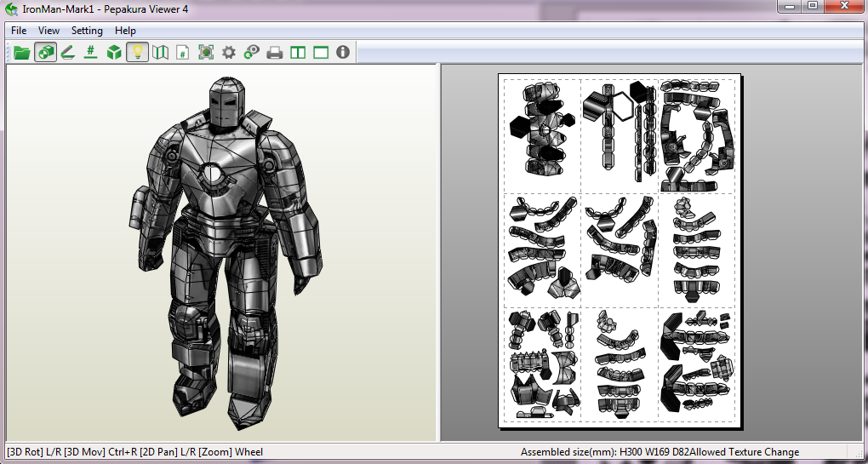Click the solid green cube toolbar icon
The height and width of the screenshot is (464, 868).
point(114,53)
